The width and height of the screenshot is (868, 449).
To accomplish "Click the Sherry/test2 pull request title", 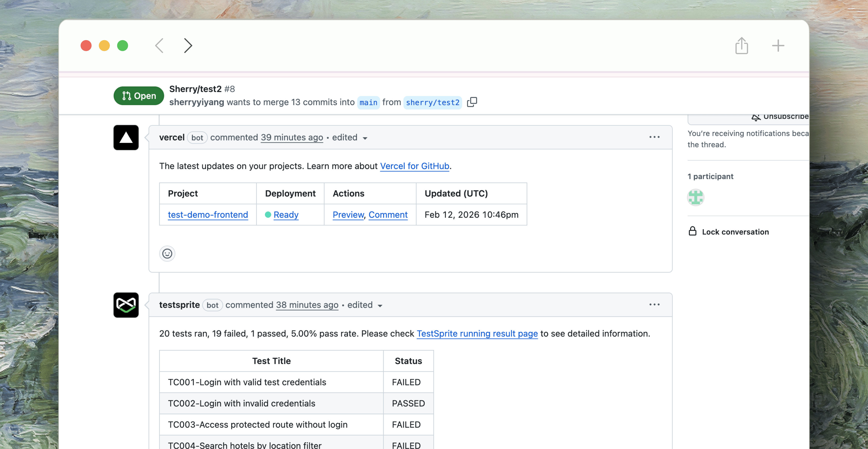I will tap(195, 89).
